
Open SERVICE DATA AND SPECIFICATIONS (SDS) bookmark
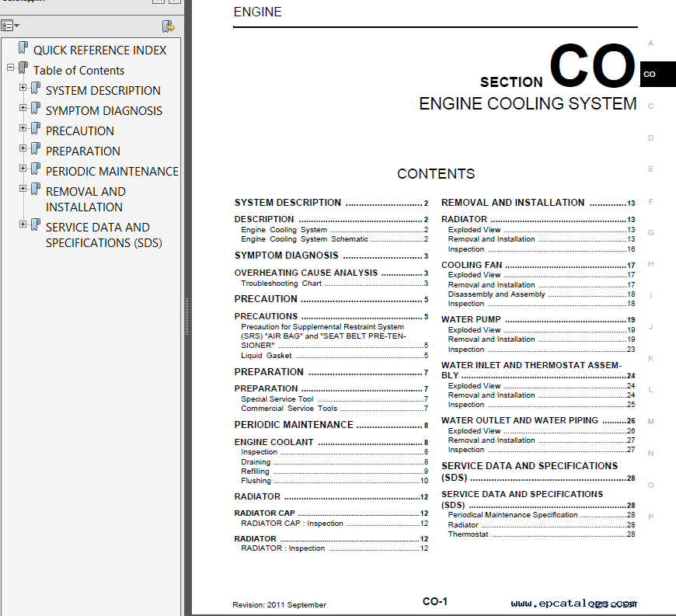coord(104,235)
